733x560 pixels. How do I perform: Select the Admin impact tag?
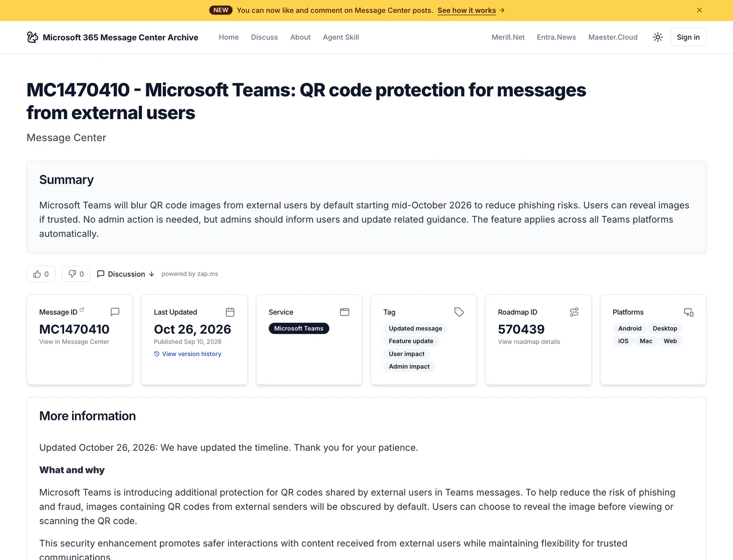pyautogui.click(x=409, y=367)
